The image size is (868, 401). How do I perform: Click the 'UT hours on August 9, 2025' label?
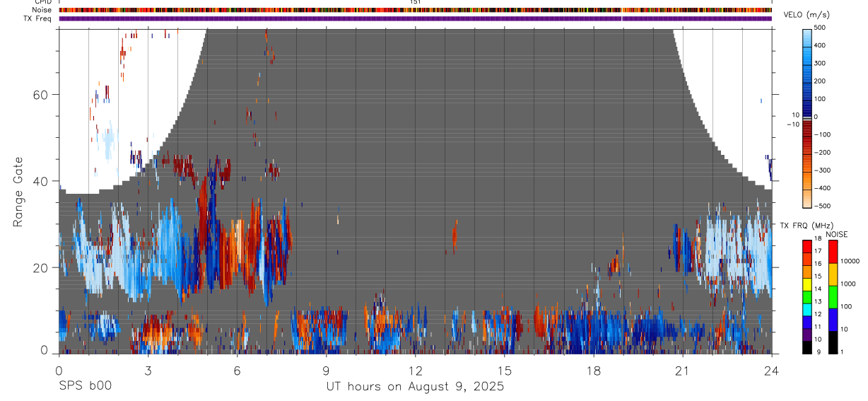coord(415,386)
